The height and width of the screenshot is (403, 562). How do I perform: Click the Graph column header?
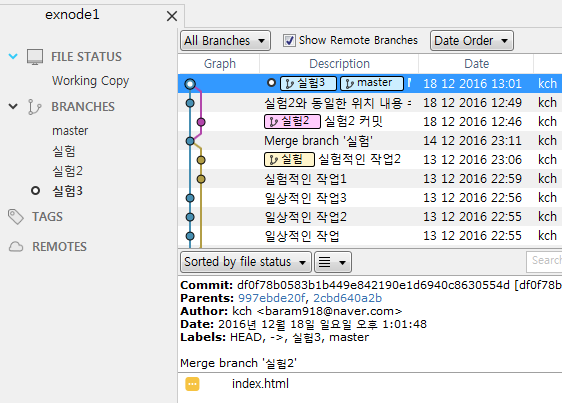pos(220,64)
